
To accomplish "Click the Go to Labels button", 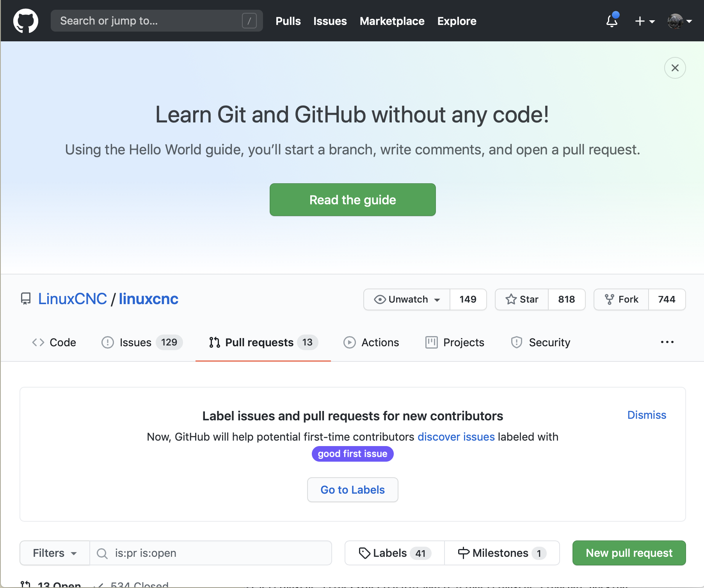I will 352,490.
